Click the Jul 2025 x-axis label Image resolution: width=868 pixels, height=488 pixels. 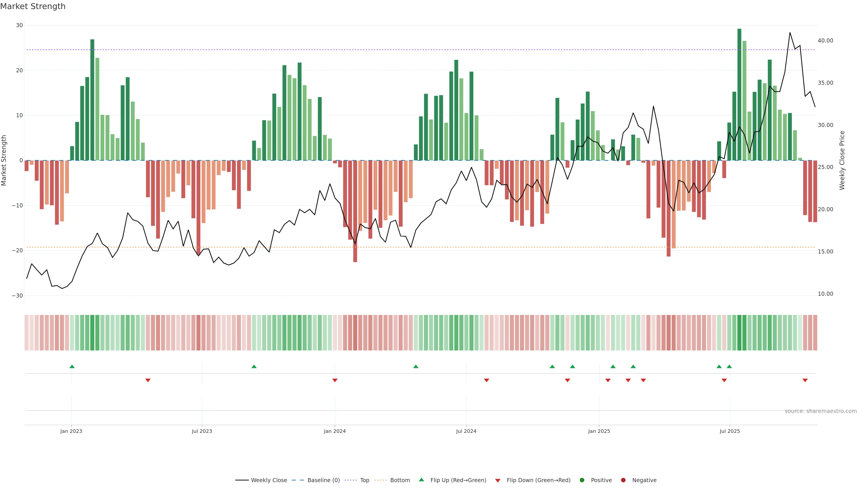[729, 431]
